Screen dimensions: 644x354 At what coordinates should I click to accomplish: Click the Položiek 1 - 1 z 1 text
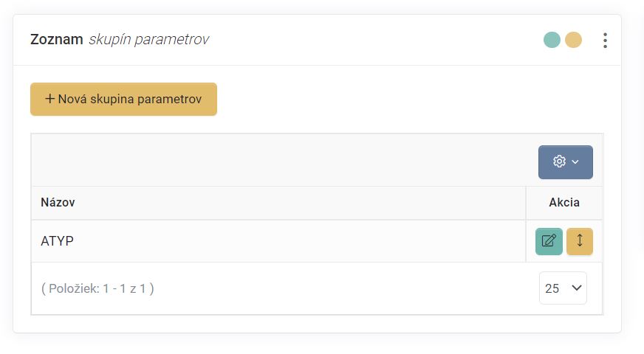(97, 288)
